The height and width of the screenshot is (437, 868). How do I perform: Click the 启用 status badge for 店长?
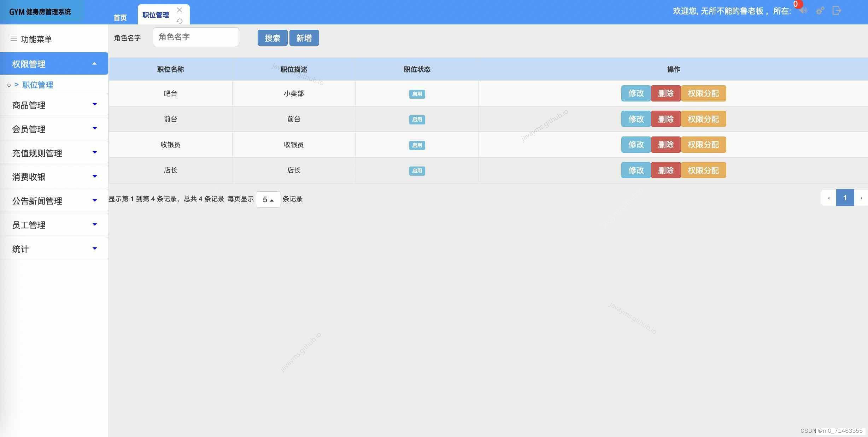click(x=417, y=171)
